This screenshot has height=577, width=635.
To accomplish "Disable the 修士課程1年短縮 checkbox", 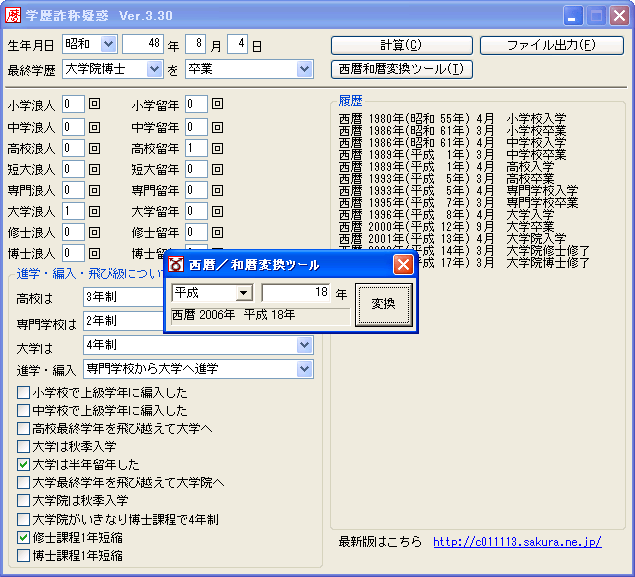I will tap(24, 537).
